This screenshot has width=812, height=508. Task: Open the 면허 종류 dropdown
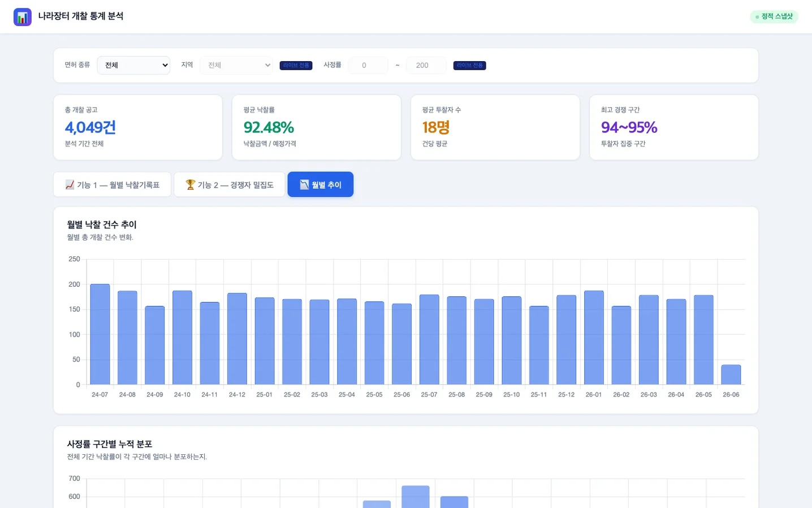(133, 65)
